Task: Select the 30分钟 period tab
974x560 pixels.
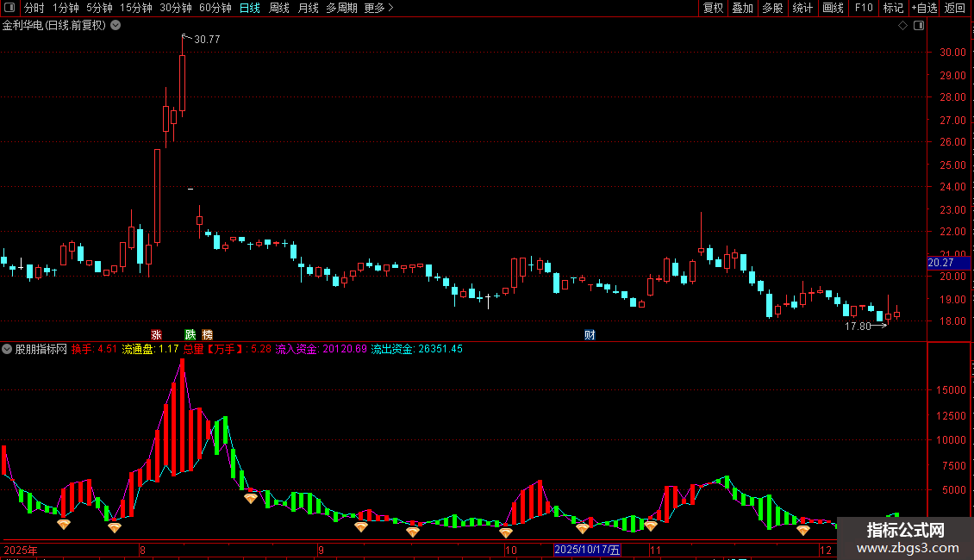Action: coord(175,8)
